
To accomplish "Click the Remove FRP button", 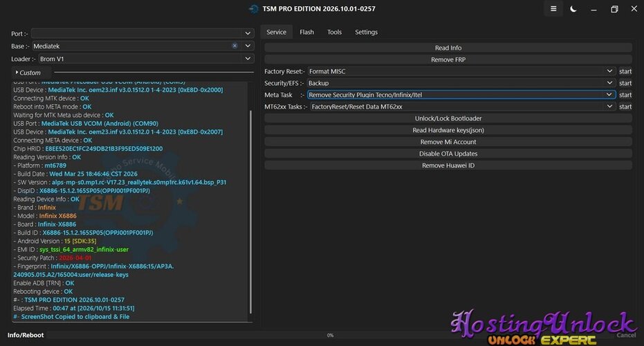I will (448, 60).
